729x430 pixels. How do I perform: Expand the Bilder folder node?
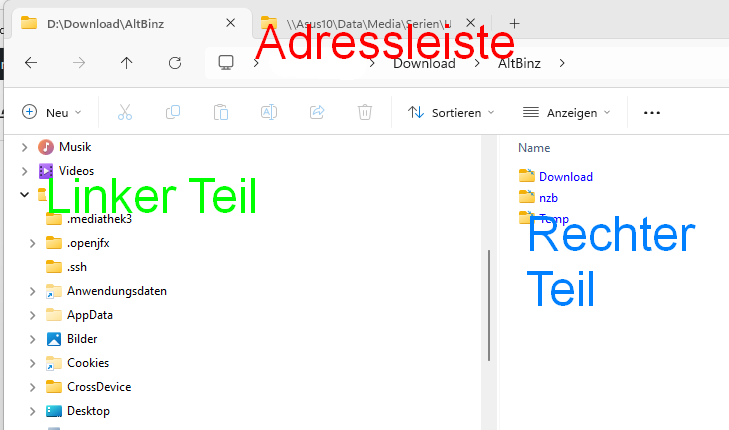click(x=32, y=339)
